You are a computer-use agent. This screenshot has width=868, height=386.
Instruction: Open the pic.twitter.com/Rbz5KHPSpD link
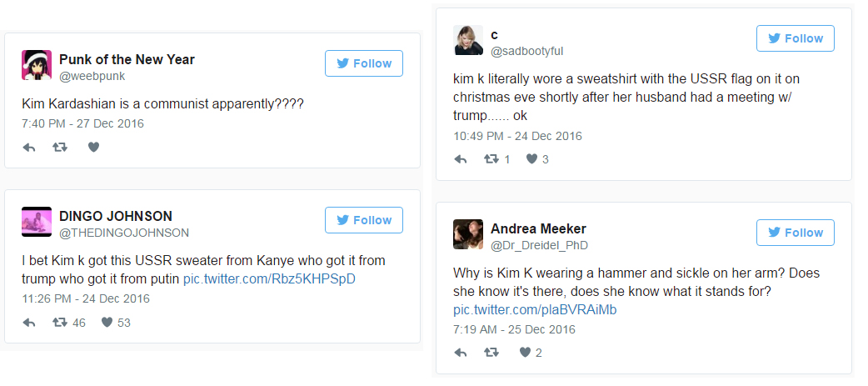269,278
